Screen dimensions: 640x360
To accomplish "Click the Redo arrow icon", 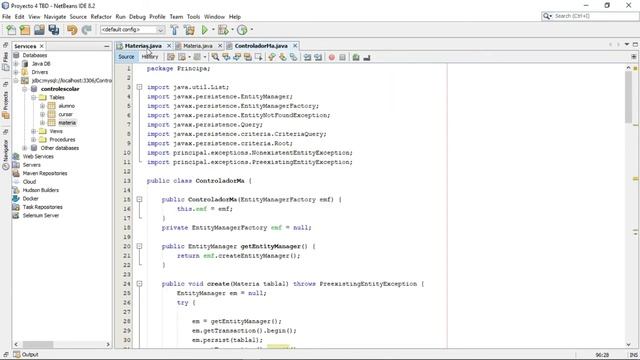I will click(x=86, y=30).
